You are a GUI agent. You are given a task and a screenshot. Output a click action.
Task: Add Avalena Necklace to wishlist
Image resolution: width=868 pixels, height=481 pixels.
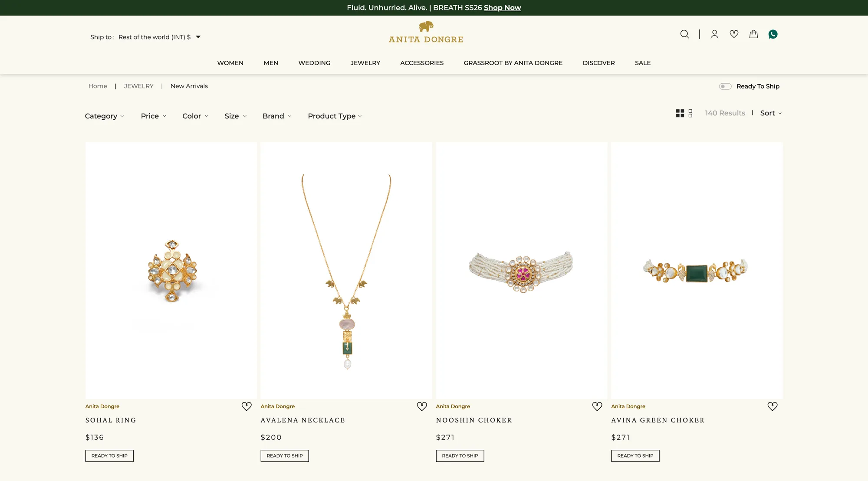click(422, 406)
